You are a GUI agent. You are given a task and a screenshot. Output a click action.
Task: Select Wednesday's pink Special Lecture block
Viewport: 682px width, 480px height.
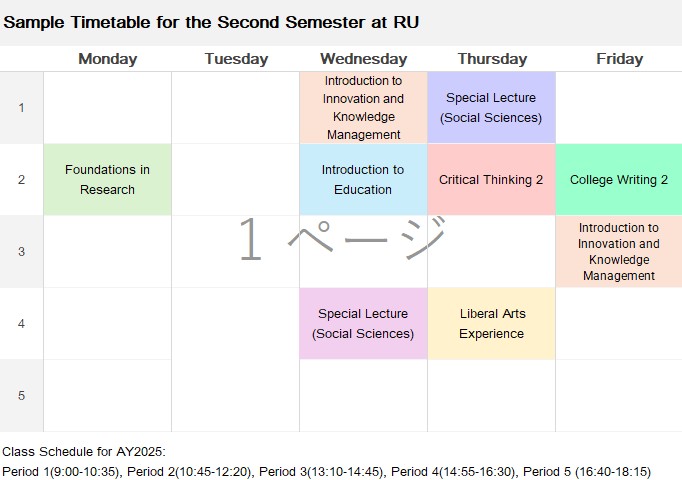pyautogui.click(x=363, y=323)
